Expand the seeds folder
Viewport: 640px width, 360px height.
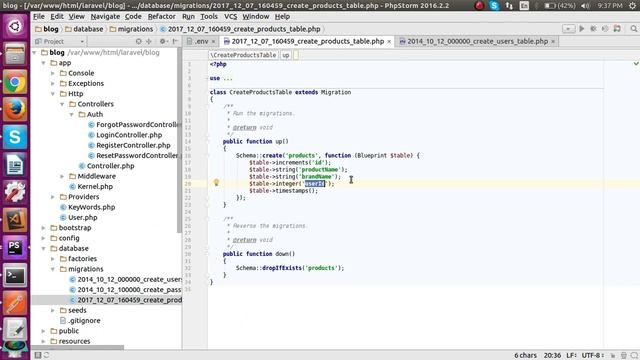tap(53, 310)
